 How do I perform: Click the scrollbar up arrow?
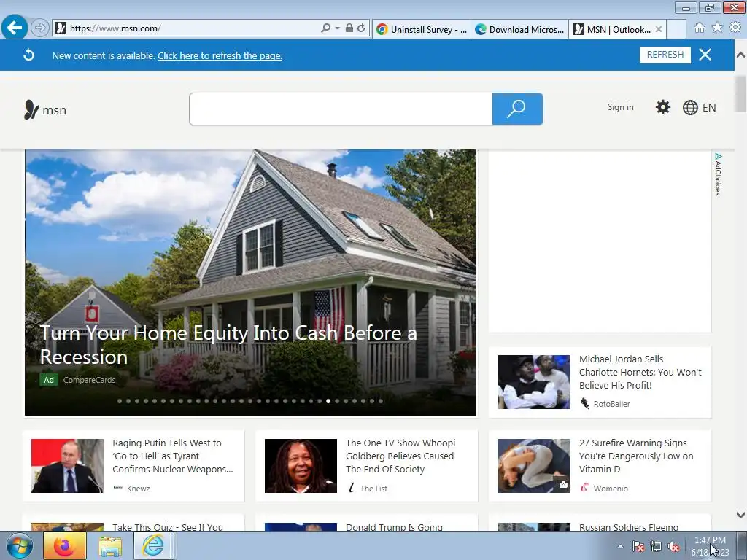[x=740, y=55]
